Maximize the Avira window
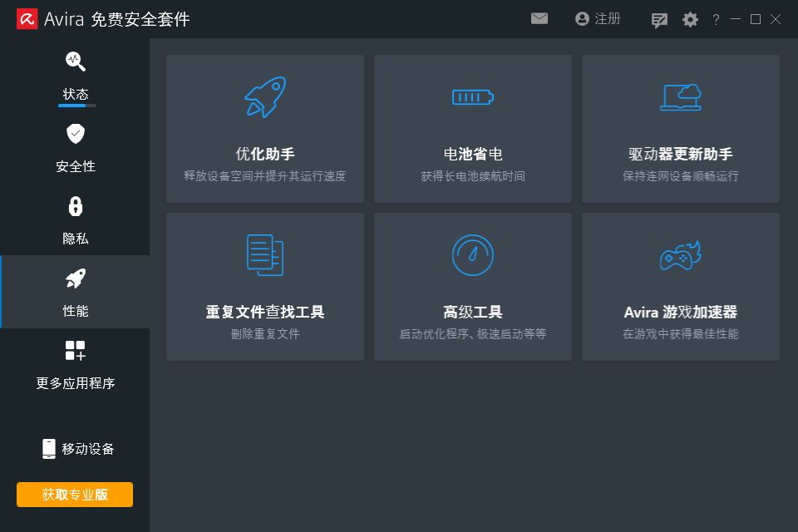Image resolution: width=798 pixels, height=532 pixels. point(756,19)
